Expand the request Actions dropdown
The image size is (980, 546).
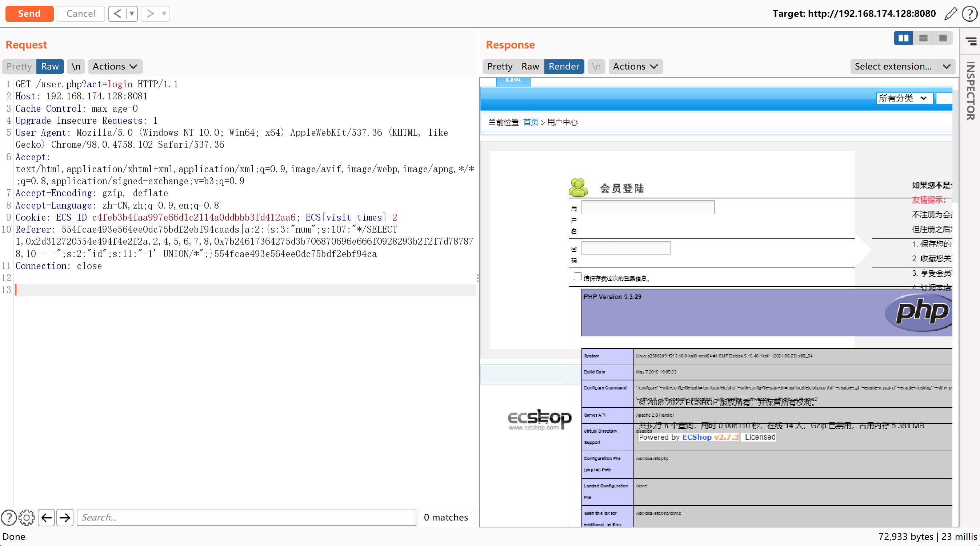click(115, 66)
